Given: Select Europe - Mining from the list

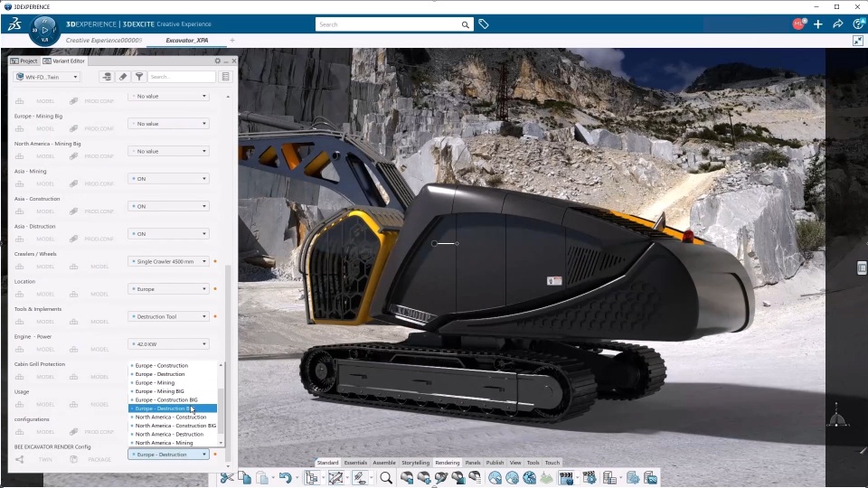Looking at the screenshot, I should click(155, 382).
